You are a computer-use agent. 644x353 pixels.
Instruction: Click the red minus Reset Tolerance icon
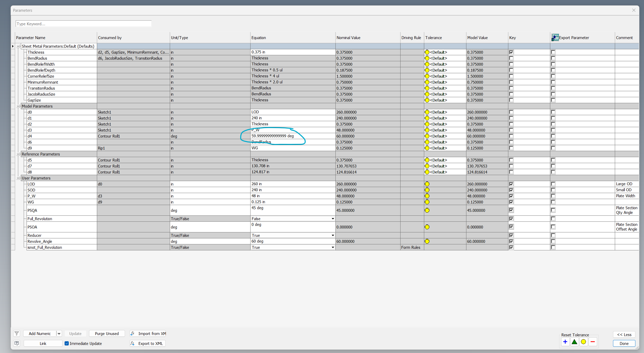coord(593,342)
